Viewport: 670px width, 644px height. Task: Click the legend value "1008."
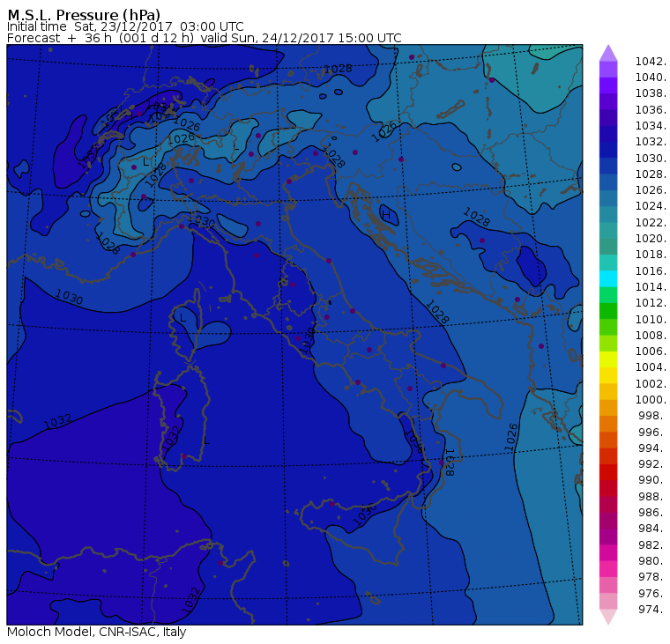(651, 336)
